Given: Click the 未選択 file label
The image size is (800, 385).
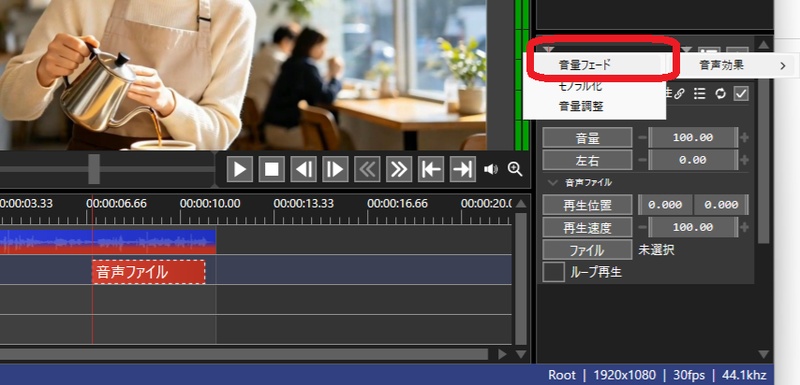Looking at the screenshot, I should point(656,250).
